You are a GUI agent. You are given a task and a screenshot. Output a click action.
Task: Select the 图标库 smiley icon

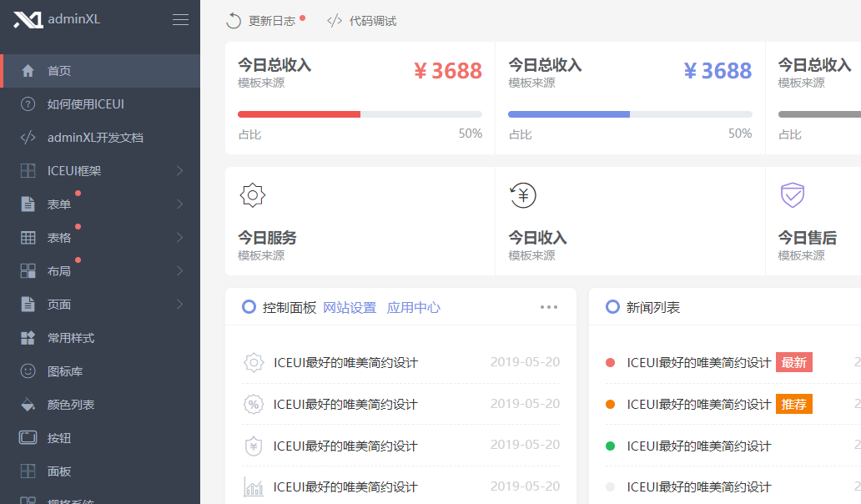point(28,371)
